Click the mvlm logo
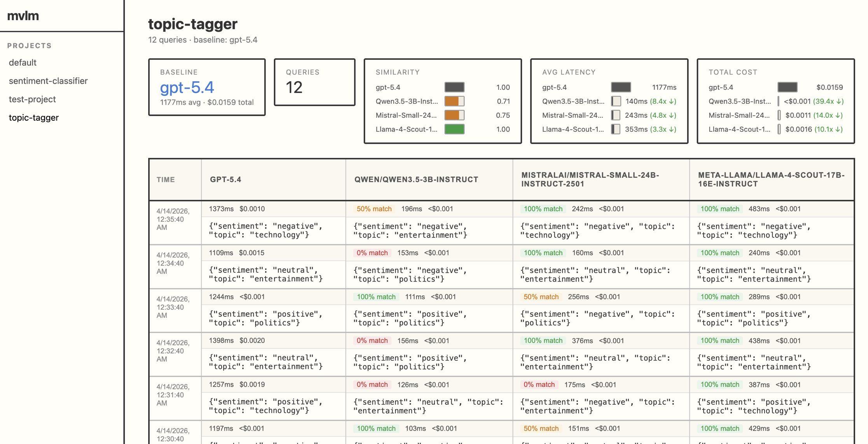Screen dimensions: 868x444 pos(23,16)
